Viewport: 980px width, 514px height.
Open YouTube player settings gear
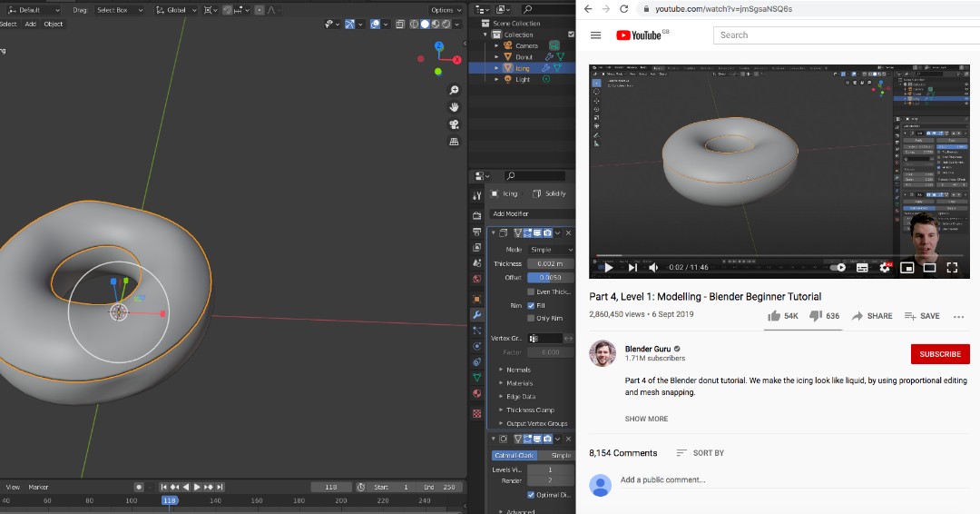tap(885, 267)
